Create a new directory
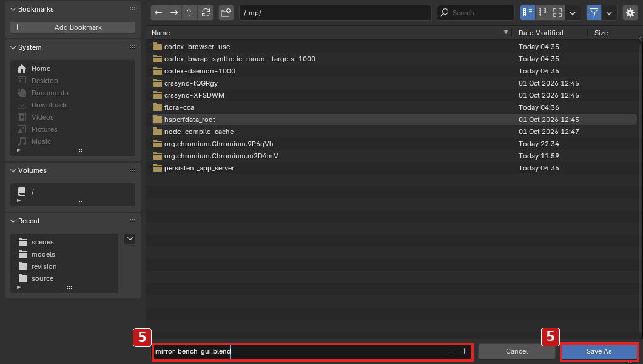This screenshot has height=364, width=643. tap(226, 13)
